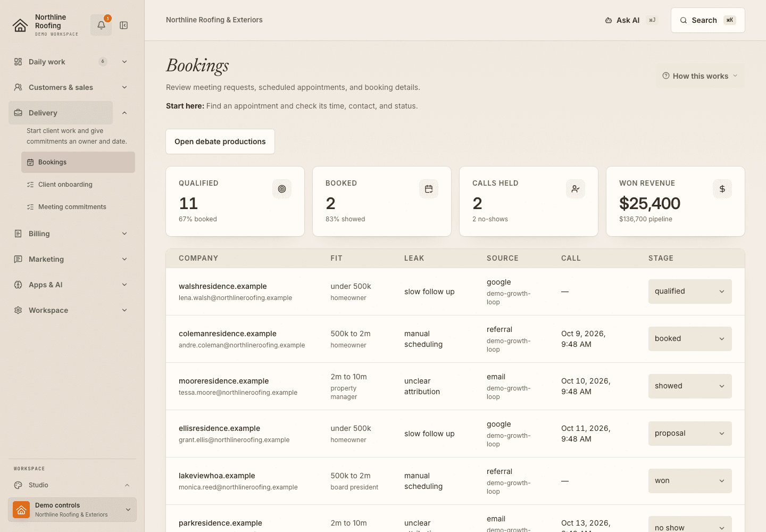Open the Billing menu
Screen dimensions: 766x532
point(71,234)
